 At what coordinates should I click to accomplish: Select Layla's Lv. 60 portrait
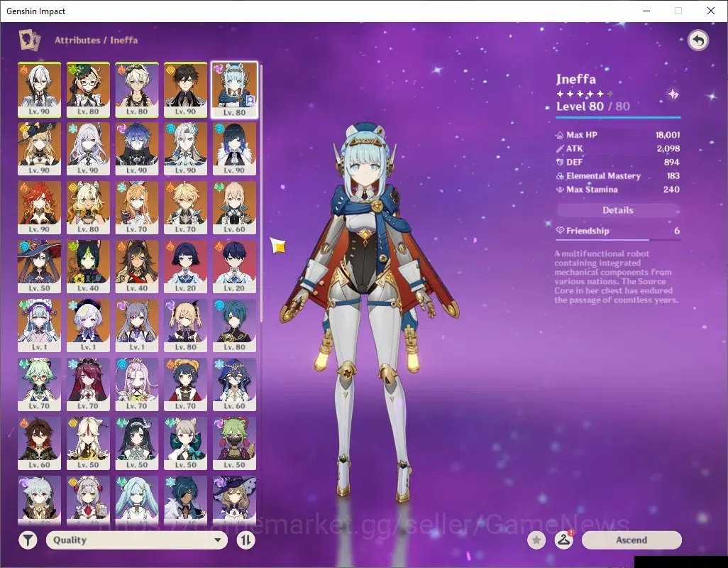tap(234, 385)
